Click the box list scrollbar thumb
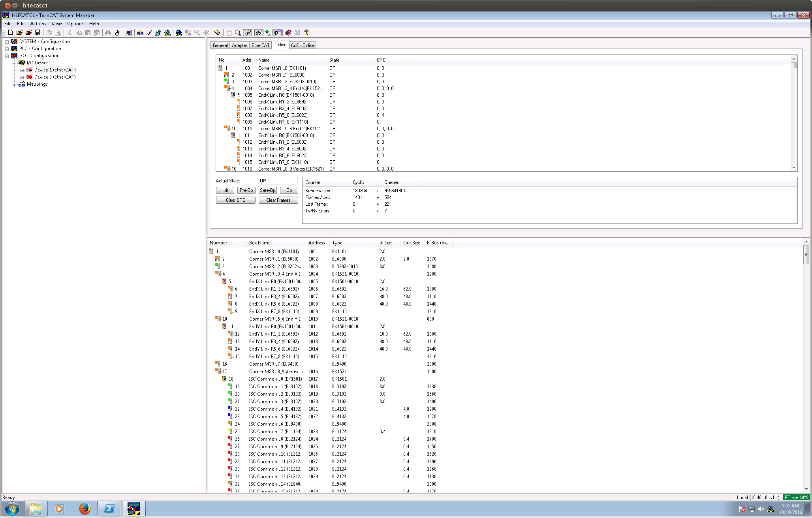 [806, 255]
